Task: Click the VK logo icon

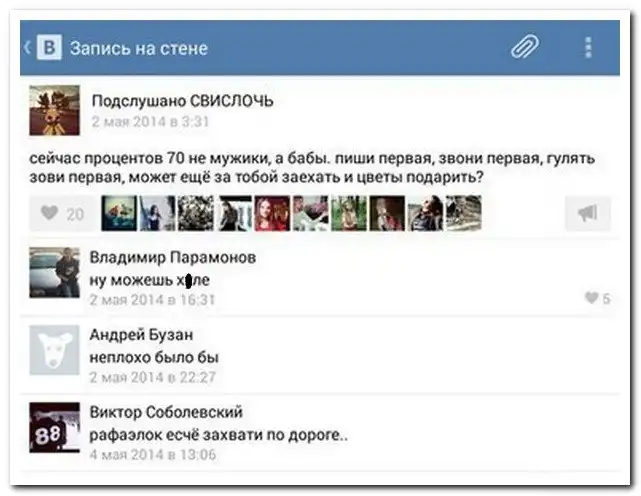Action: coord(49,48)
